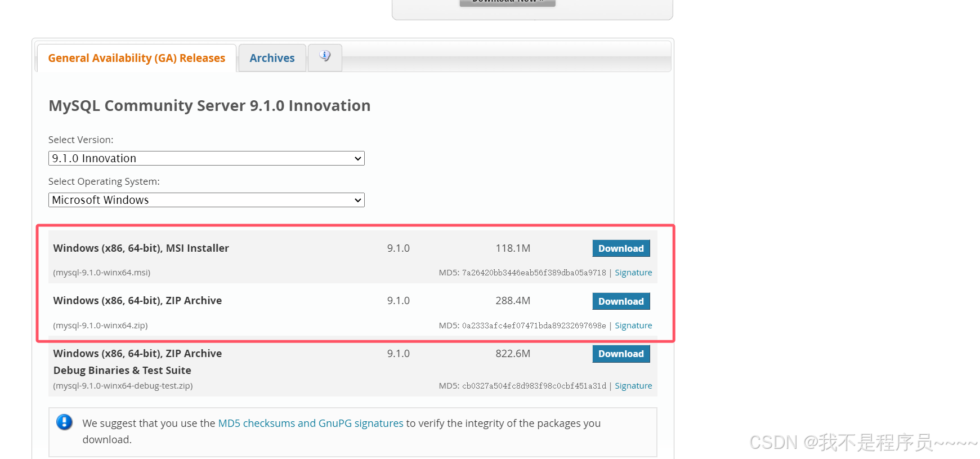Click the 118.1M file size
This screenshot has width=980, height=459.
513,248
